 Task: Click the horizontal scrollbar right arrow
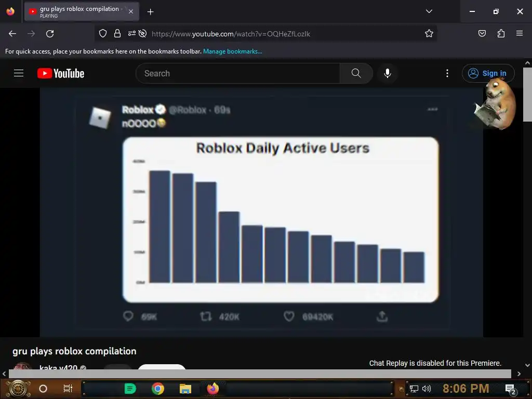519,374
